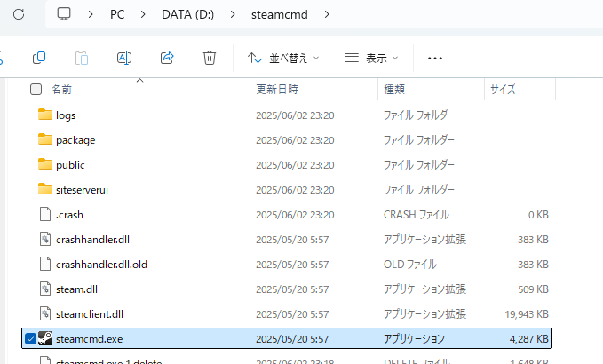Click the 0 KB size value
This screenshot has height=364, width=603.
point(538,215)
